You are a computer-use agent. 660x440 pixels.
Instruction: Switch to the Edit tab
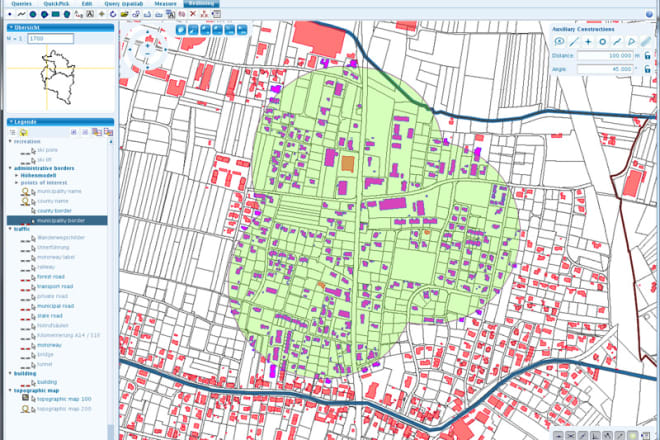pos(87,3)
